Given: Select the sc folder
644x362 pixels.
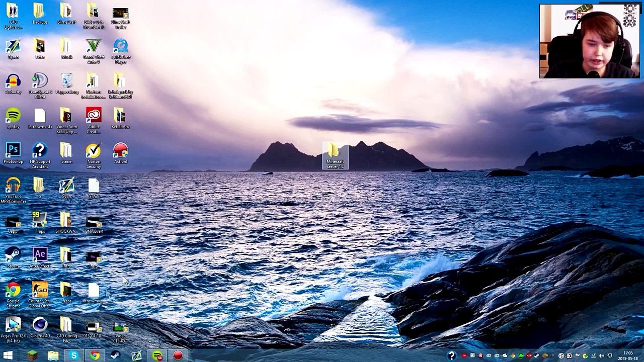Looking at the screenshot, I should coord(40,188).
